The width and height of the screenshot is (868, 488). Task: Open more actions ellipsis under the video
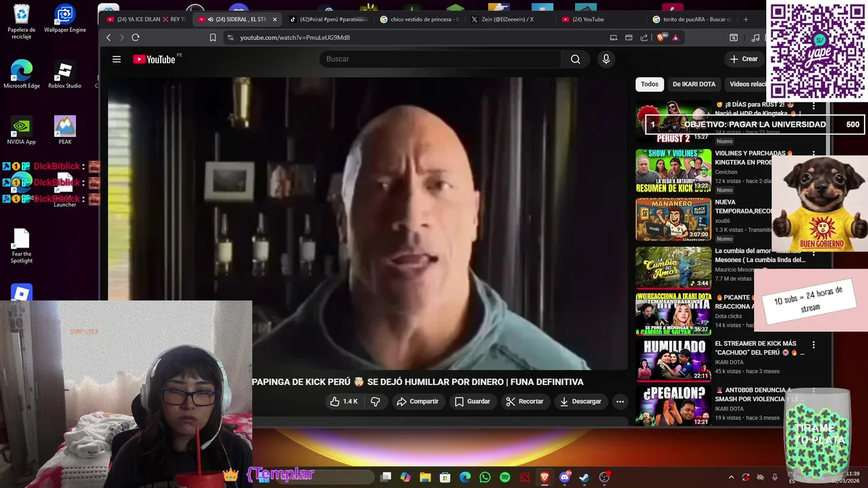click(x=620, y=401)
